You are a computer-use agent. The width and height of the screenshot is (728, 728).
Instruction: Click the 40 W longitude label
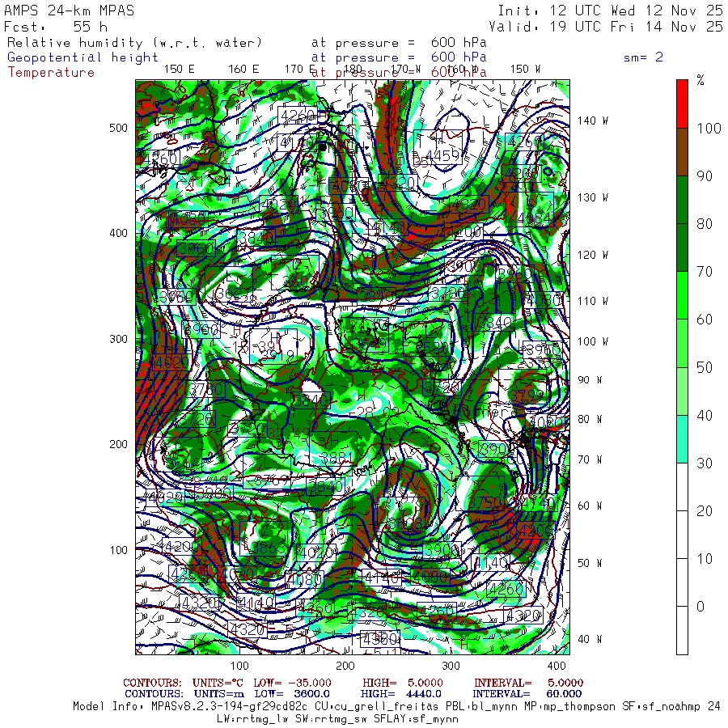coord(588,639)
